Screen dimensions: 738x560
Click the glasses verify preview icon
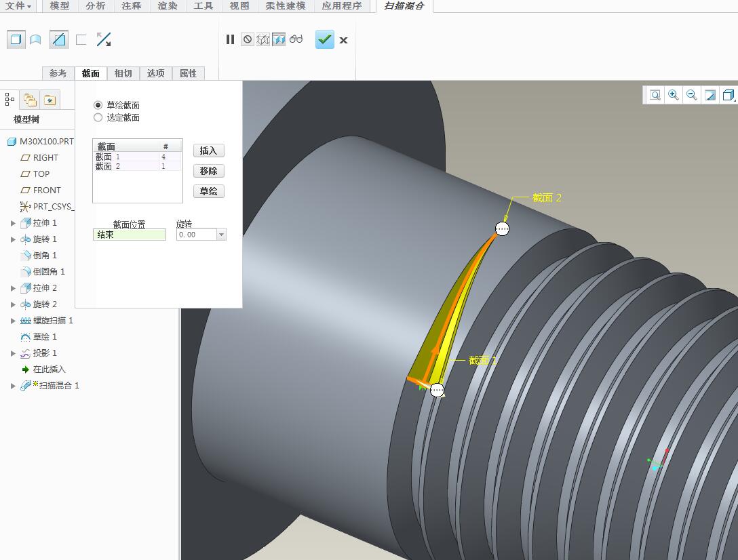click(296, 39)
